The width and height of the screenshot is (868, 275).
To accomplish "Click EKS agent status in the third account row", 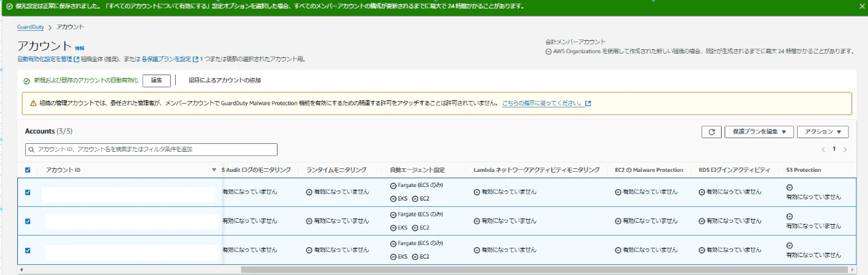I will [x=399, y=256].
